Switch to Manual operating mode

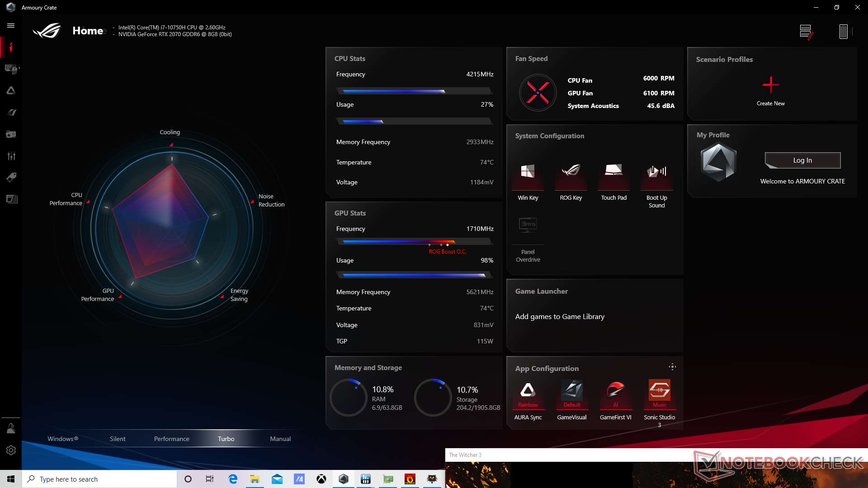pos(280,439)
